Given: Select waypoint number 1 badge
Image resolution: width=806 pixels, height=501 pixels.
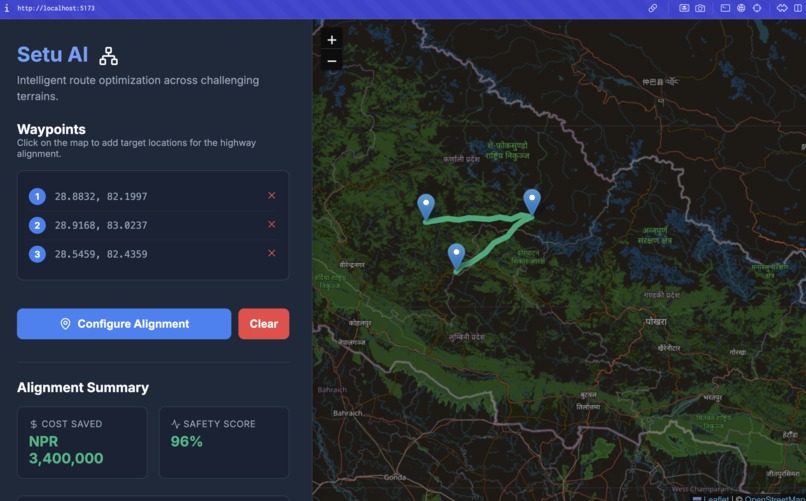Looking at the screenshot, I should [x=37, y=196].
